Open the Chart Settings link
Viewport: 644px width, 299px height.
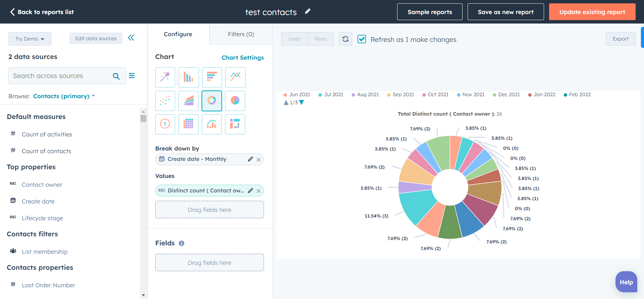[x=243, y=58]
